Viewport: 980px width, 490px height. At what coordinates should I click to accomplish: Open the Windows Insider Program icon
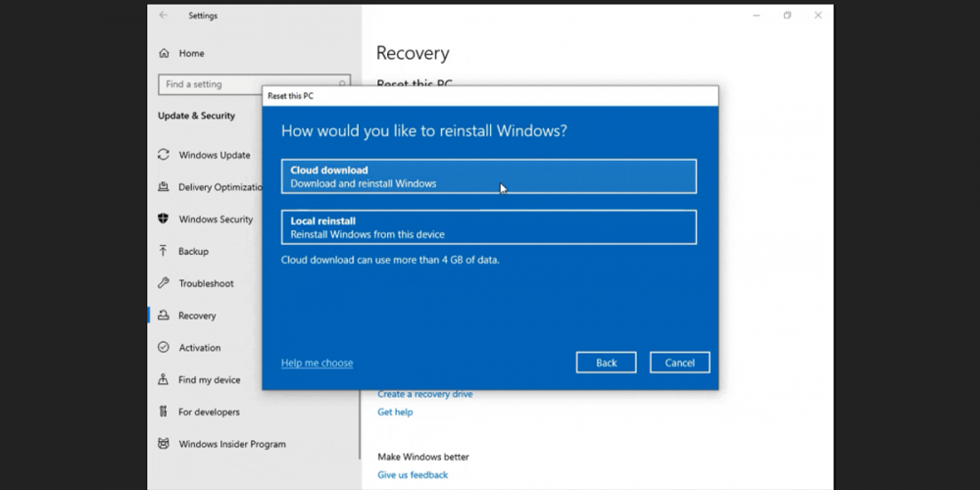pyautogui.click(x=164, y=444)
